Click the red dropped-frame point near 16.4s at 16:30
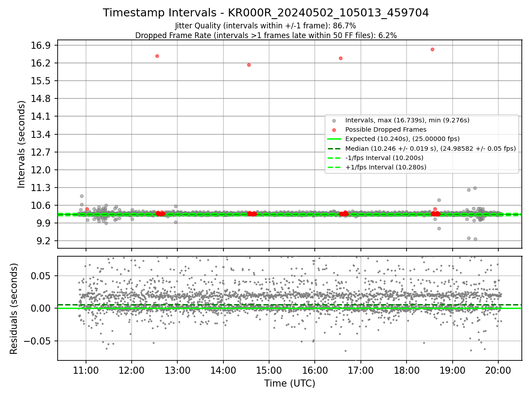Image resolution: width=532 pixels, height=399 pixels. coord(340,58)
